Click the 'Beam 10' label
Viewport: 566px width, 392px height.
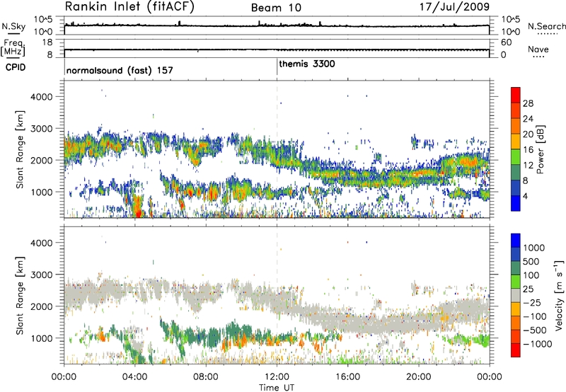(276, 8)
